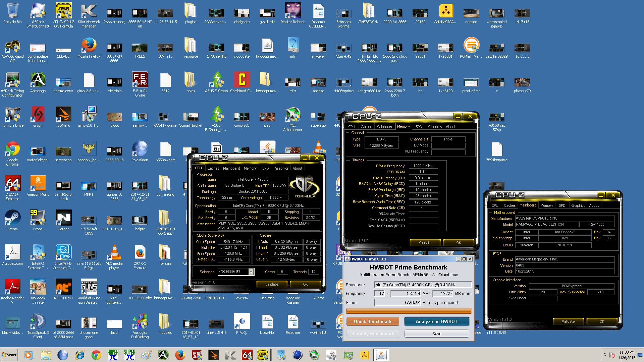This screenshot has height=362, width=644.
Task: Open the Archeage desktop icon
Action: tap(38, 82)
